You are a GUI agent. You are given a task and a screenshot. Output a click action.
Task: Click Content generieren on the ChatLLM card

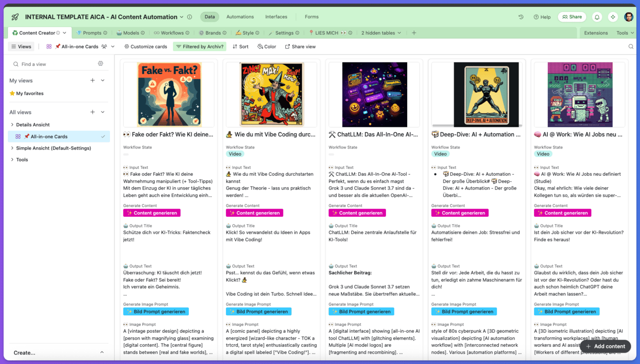[x=357, y=213]
